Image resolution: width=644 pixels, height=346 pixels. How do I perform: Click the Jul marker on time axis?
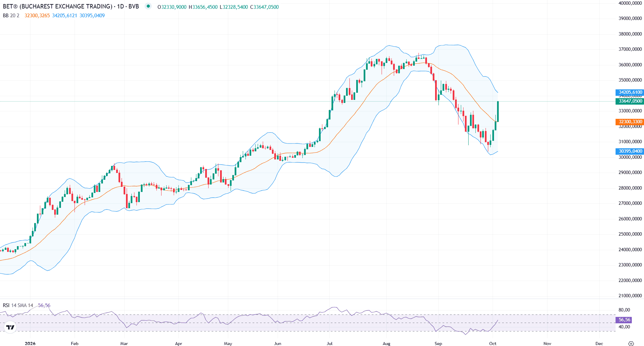(329, 343)
